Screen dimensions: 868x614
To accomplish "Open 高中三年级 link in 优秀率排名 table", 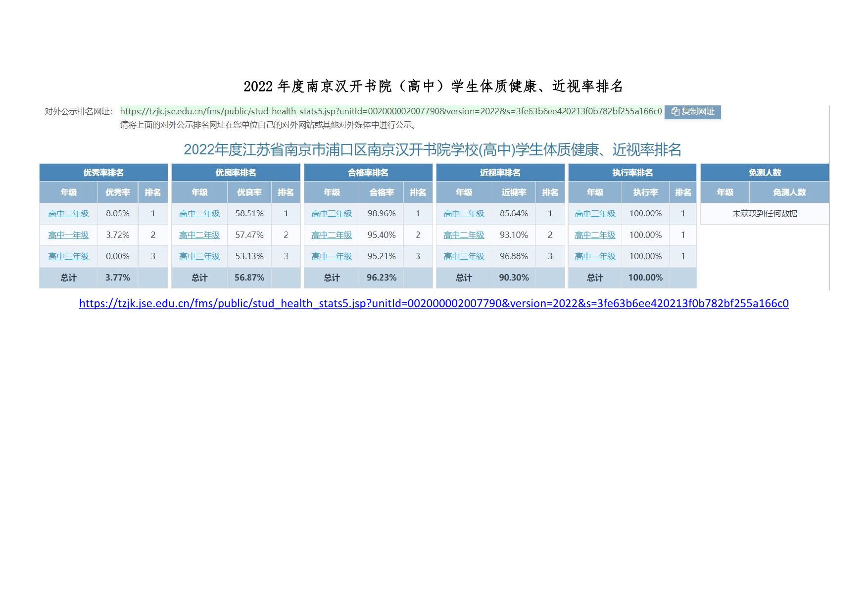I will pyautogui.click(x=68, y=256).
